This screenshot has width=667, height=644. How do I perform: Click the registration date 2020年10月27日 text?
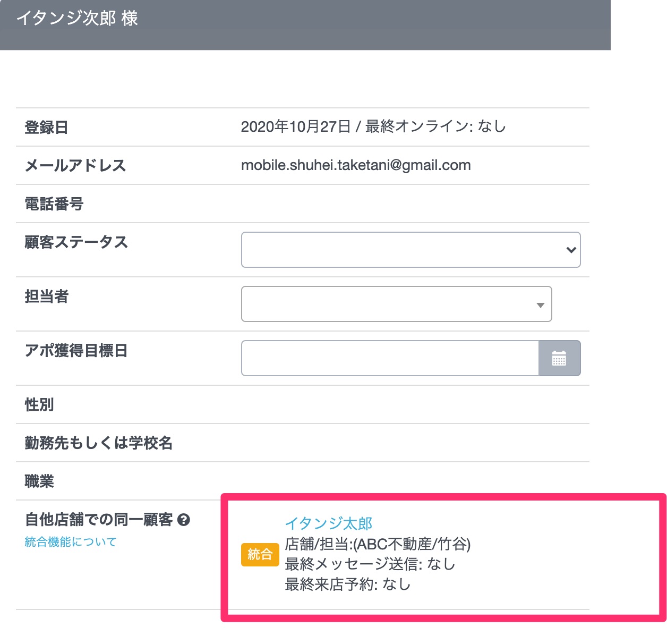point(296,126)
